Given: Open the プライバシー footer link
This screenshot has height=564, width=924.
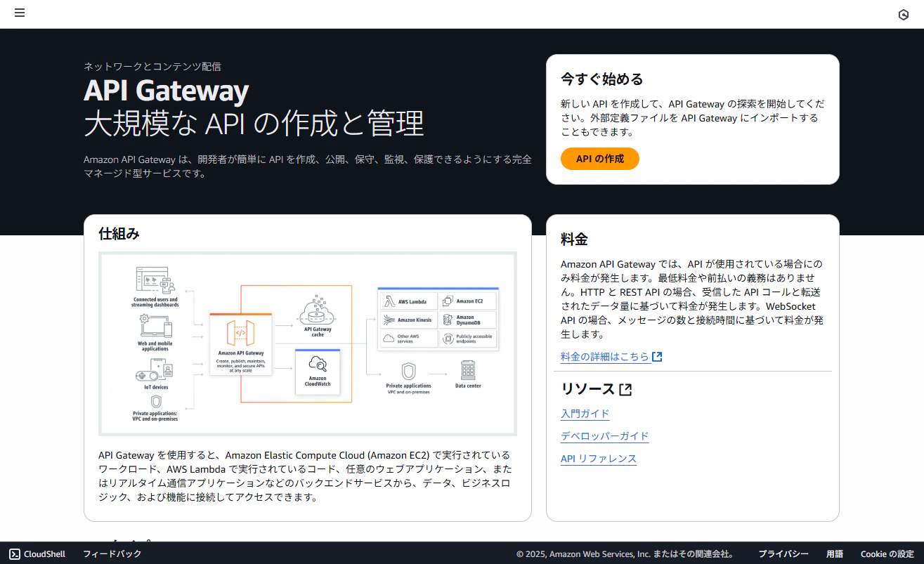Looking at the screenshot, I should pyautogui.click(x=783, y=553).
